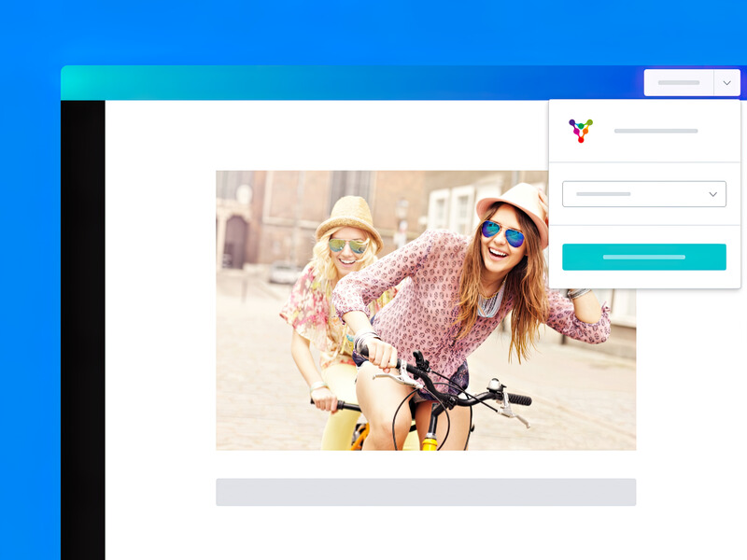Click the colorful molecule logo icon
Viewport: 747px width, 560px height.
[581, 129]
